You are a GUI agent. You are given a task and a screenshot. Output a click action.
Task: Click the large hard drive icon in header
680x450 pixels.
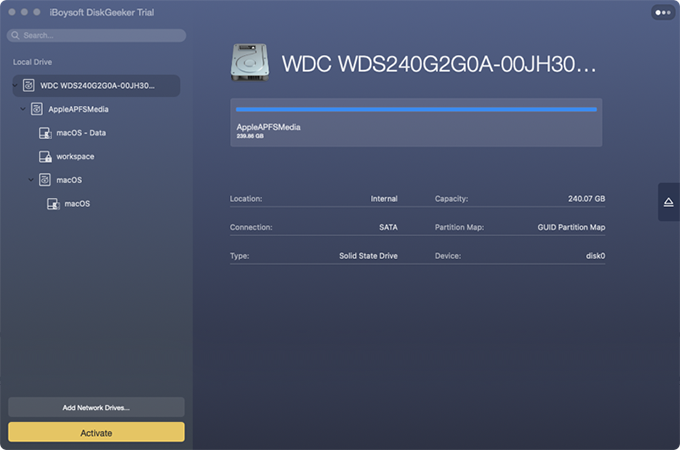click(x=250, y=62)
